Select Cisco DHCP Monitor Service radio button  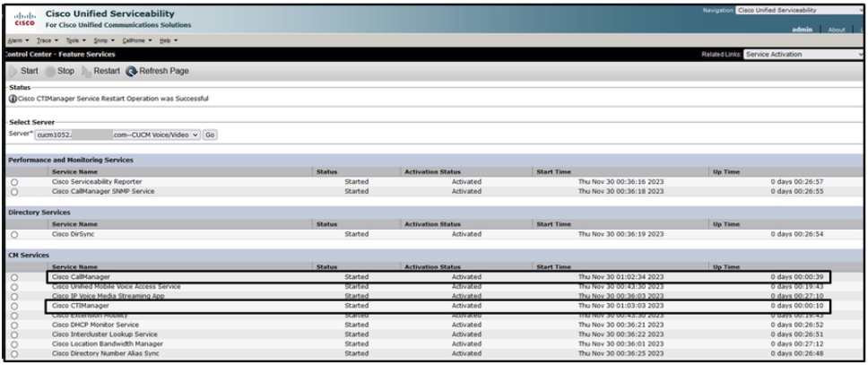(x=14, y=326)
